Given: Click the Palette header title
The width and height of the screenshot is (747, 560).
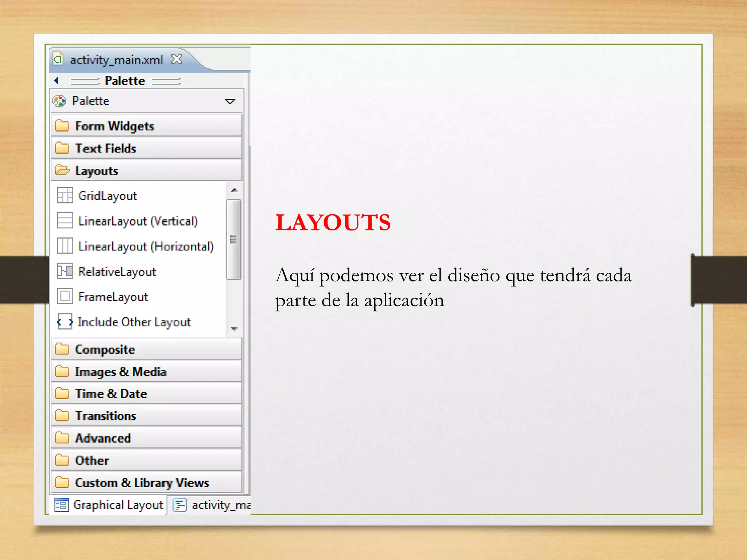Looking at the screenshot, I should [x=125, y=81].
